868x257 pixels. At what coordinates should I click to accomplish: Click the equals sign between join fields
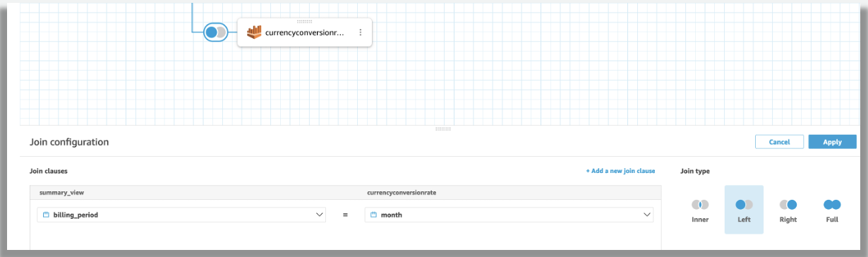click(x=345, y=215)
